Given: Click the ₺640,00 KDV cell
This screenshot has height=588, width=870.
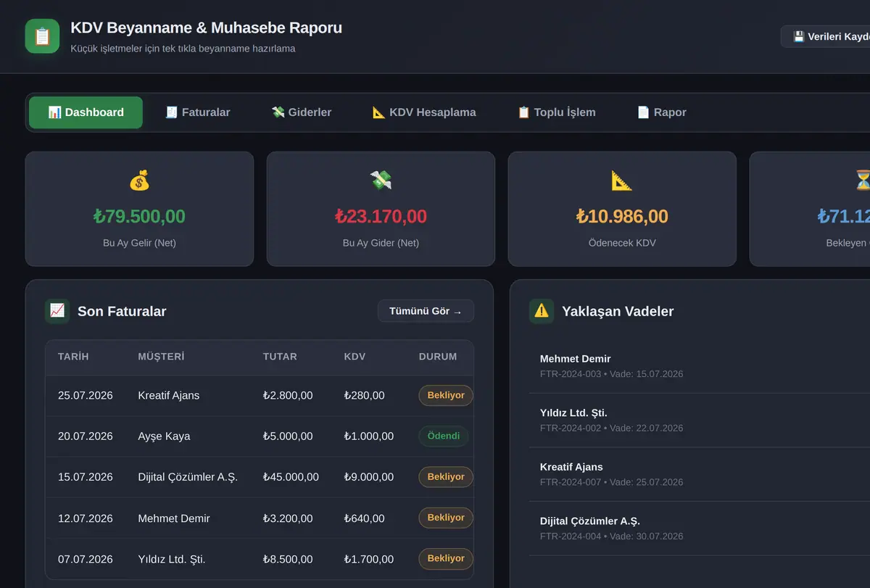Looking at the screenshot, I should [x=364, y=518].
